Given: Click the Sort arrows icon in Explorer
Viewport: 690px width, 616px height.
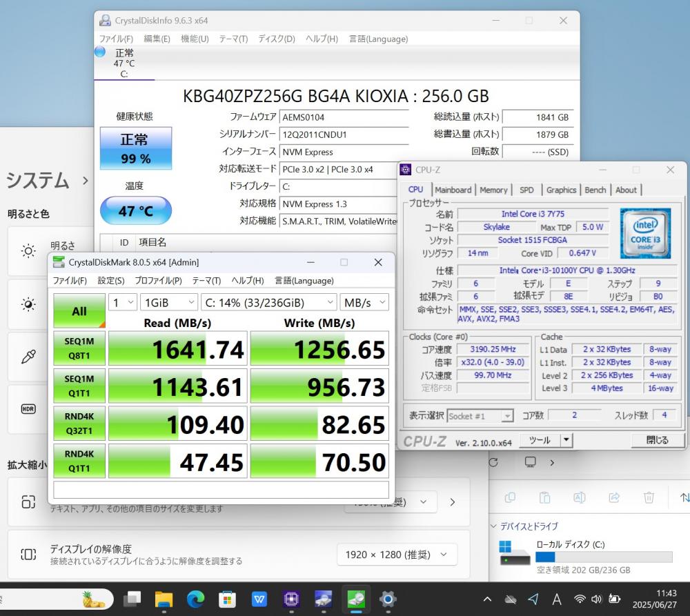Looking at the screenshot, I should click(684, 497).
